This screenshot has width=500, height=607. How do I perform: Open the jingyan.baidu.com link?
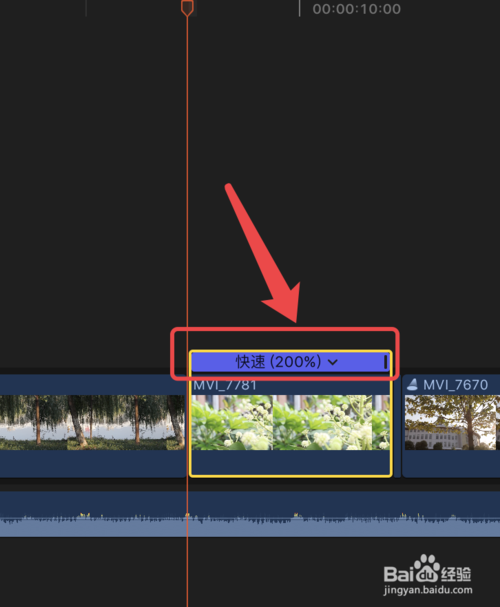(428, 590)
